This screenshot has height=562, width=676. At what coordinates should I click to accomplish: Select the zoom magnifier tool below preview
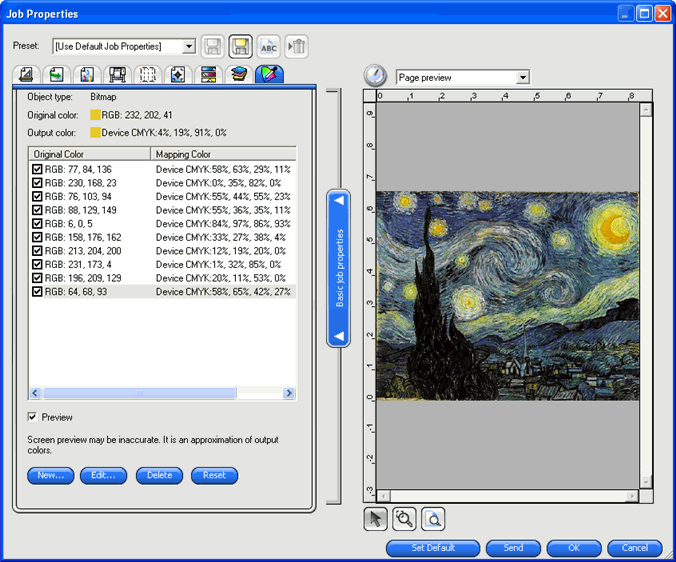click(x=404, y=519)
